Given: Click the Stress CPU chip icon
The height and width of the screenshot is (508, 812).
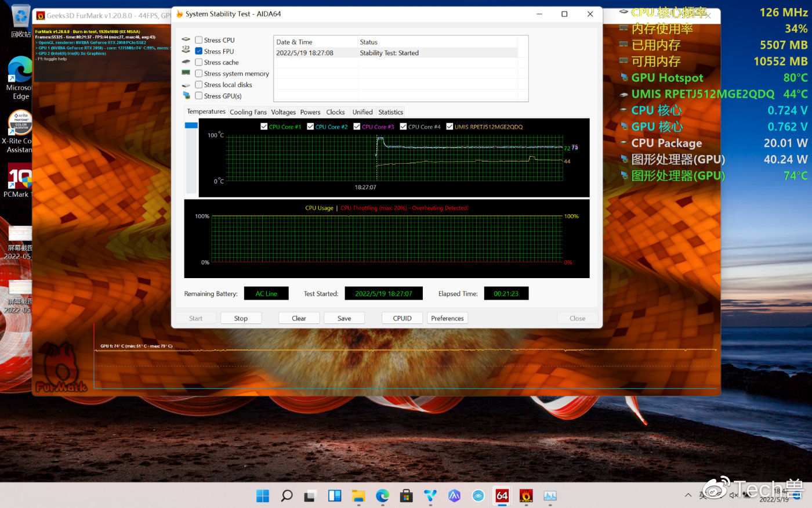Looking at the screenshot, I should point(186,40).
